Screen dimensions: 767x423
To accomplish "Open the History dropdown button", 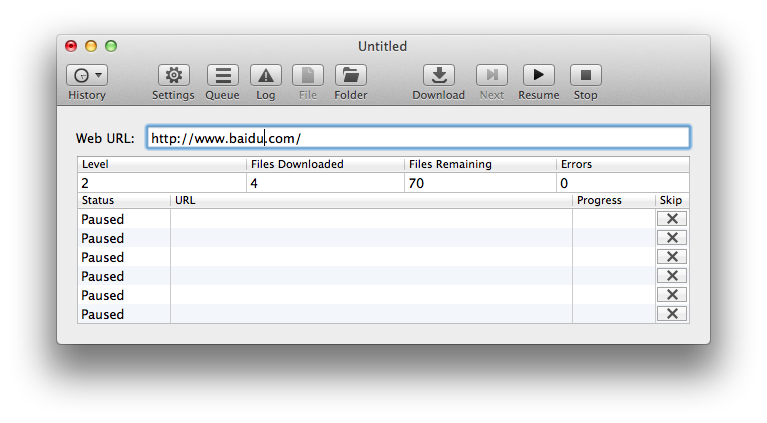I will (x=87, y=75).
